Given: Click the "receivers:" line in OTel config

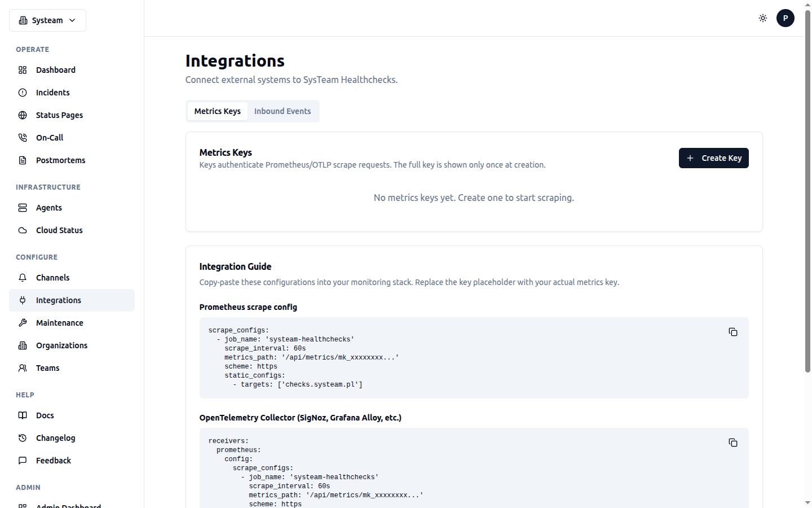Looking at the screenshot, I should 228,441.
